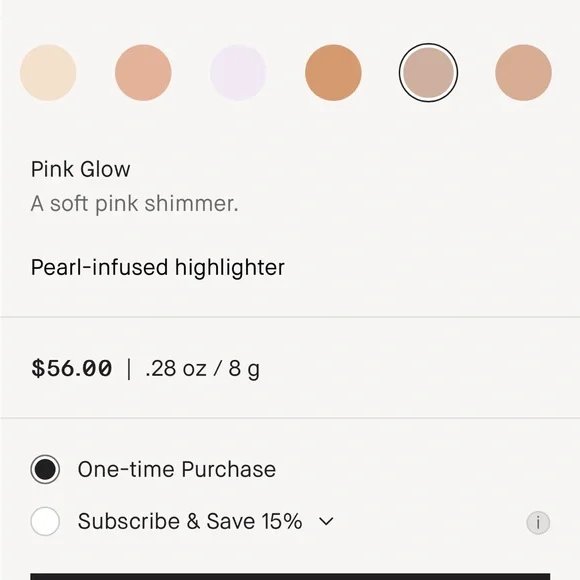Click the divider line above the price
Image resolution: width=580 pixels, height=580 pixels.
click(290, 317)
